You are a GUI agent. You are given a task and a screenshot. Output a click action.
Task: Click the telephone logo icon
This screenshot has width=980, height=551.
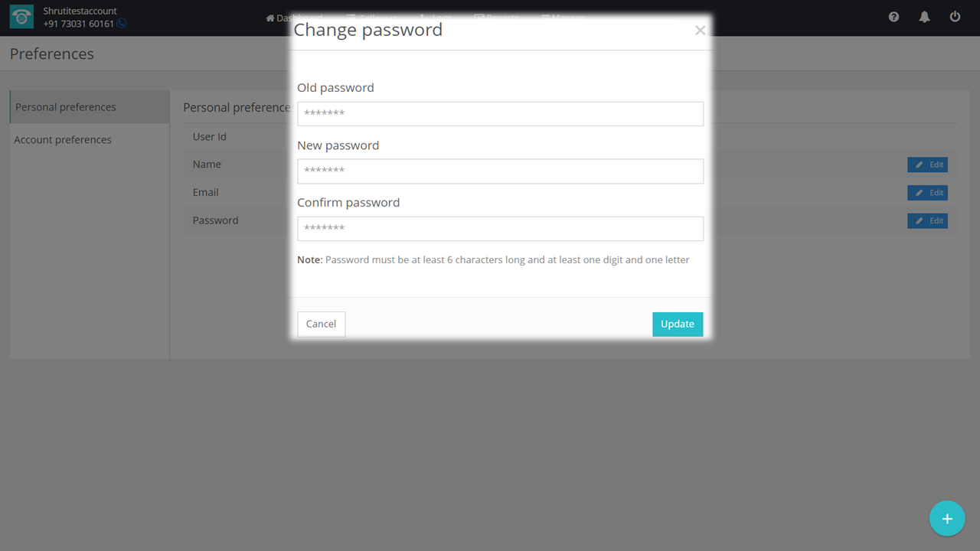point(21,18)
